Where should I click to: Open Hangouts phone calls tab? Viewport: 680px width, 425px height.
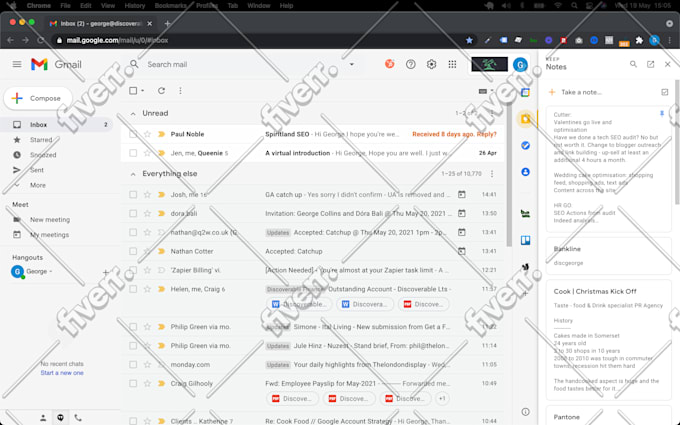[78, 418]
